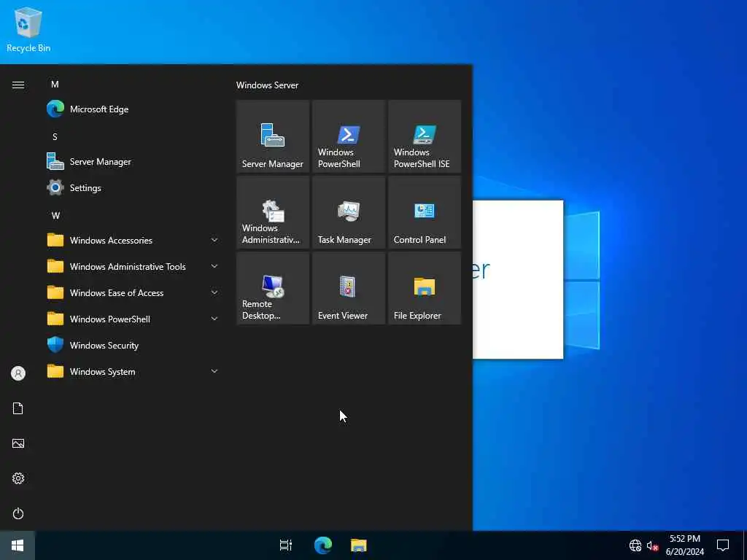Open Task View on the taskbar
The width and height of the screenshot is (747, 560).
click(286, 545)
